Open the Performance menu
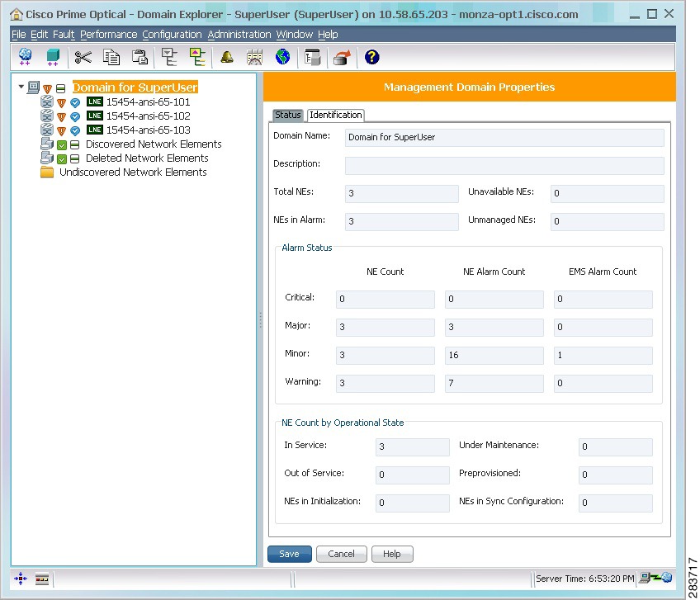The height and width of the screenshot is (600, 700). coord(108,35)
